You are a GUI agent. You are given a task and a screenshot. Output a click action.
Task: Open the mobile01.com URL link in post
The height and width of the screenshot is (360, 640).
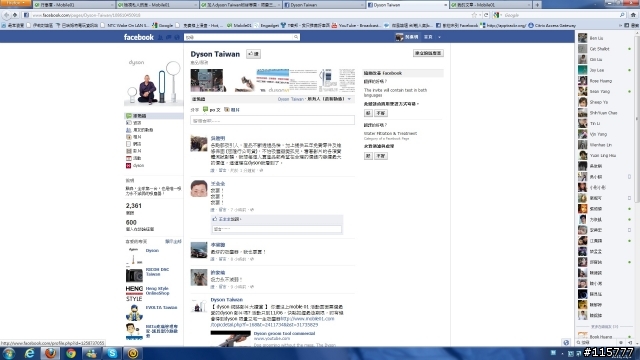pyautogui.click(x=272, y=322)
